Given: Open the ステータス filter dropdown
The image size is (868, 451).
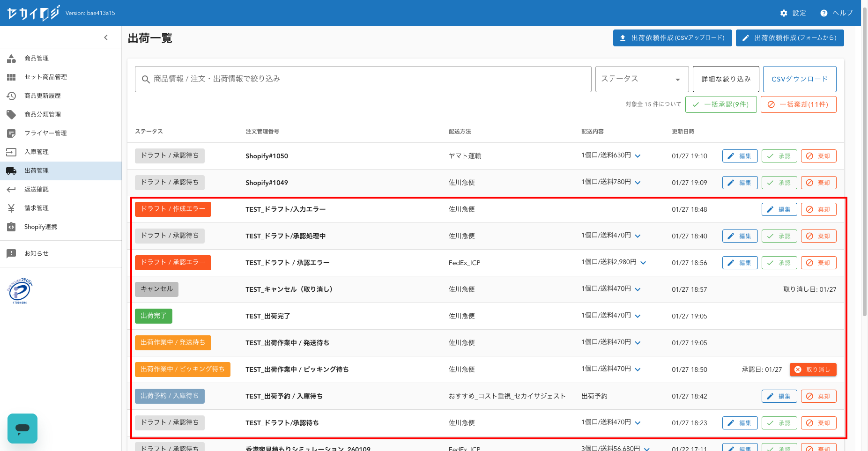Looking at the screenshot, I should [641, 79].
